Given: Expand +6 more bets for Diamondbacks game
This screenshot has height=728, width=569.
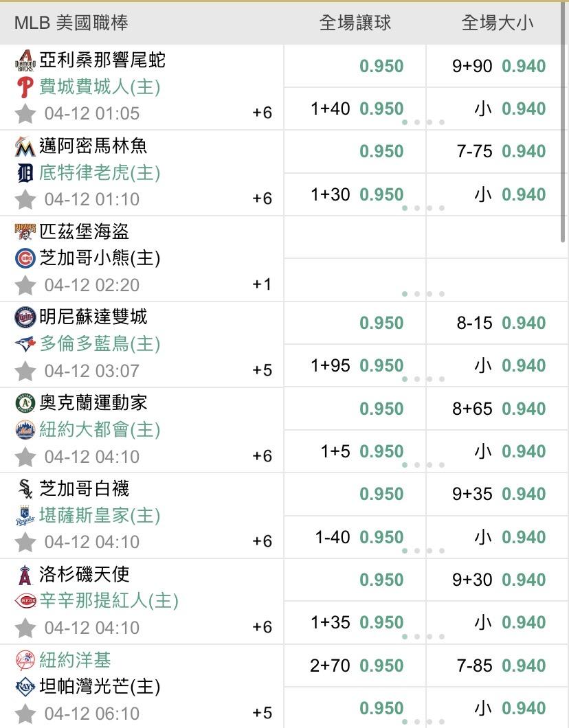Looking at the screenshot, I should (263, 113).
